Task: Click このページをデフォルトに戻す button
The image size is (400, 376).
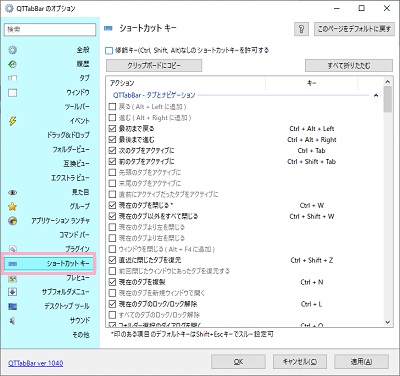Action: (x=354, y=29)
